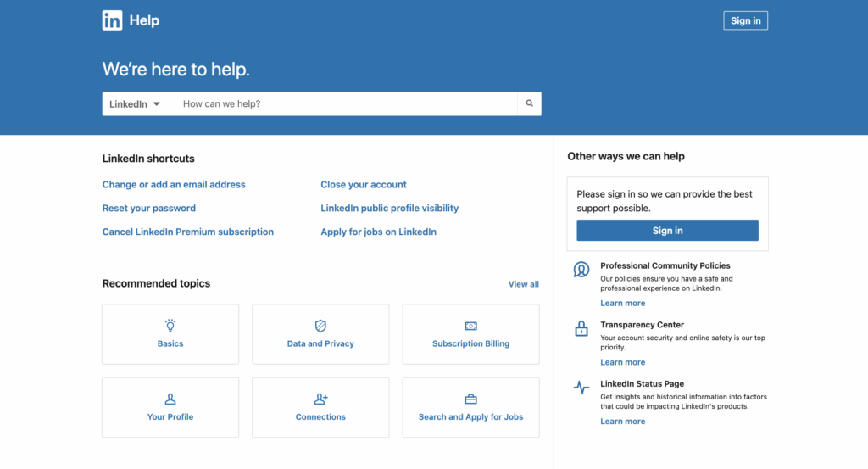Open 'Change or add an email address'
The width and height of the screenshot is (868, 469).
tap(174, 184)
